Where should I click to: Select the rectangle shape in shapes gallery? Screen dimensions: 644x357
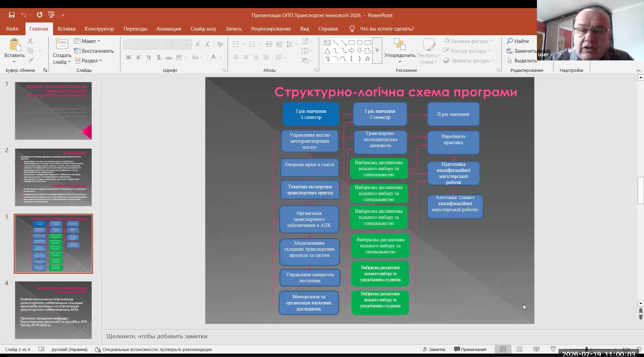pyautogui.click(x=351, y=43)
